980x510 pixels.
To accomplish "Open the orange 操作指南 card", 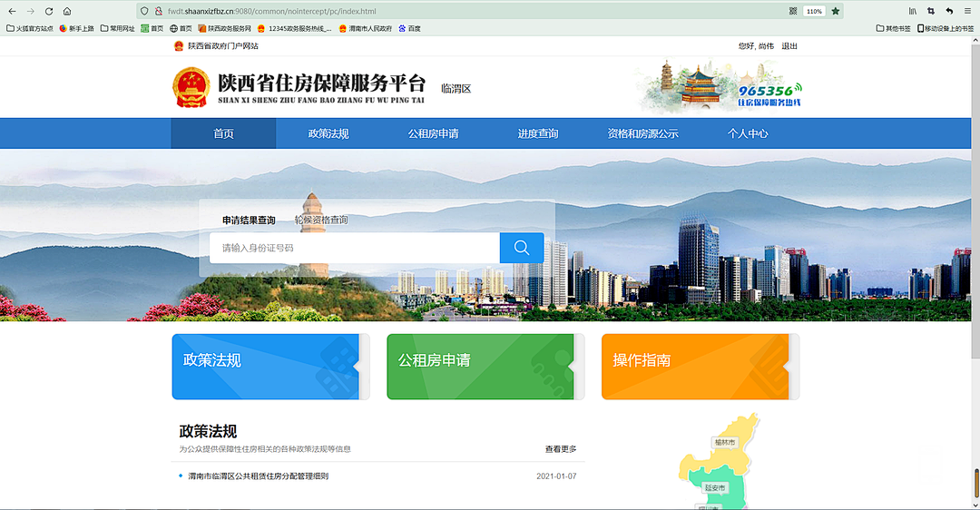I will tap(700, 367).
